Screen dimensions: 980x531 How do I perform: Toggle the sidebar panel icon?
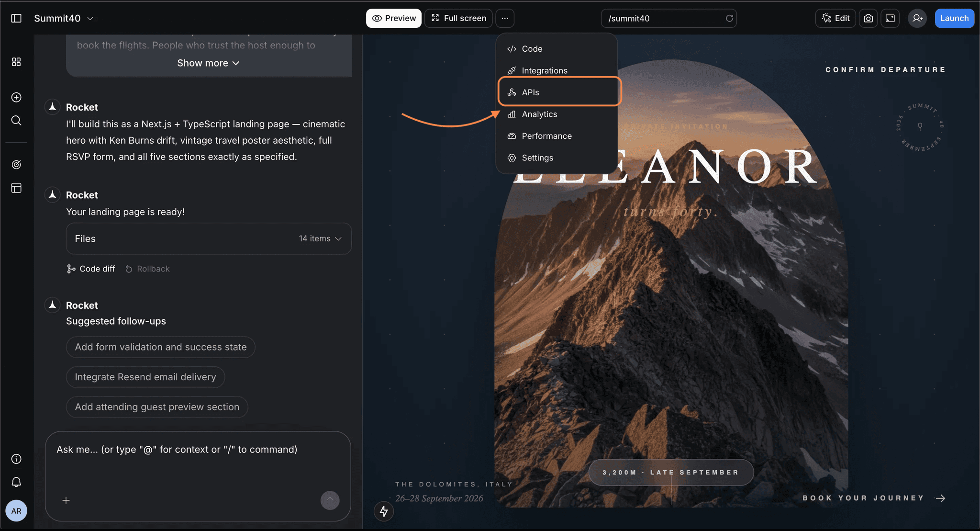16,18
